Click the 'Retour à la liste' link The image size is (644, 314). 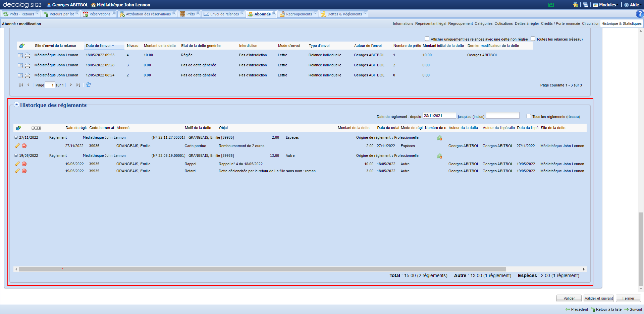608,309
